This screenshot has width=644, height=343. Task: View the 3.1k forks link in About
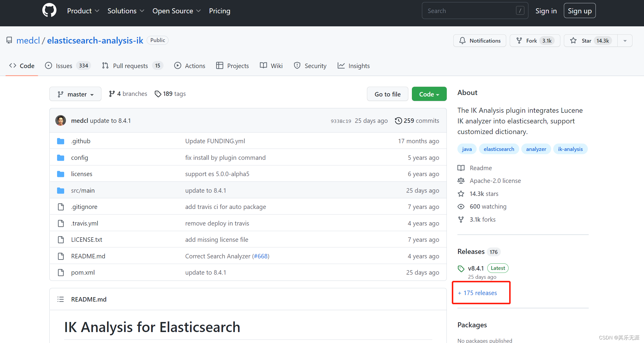[x=477, y=220]
